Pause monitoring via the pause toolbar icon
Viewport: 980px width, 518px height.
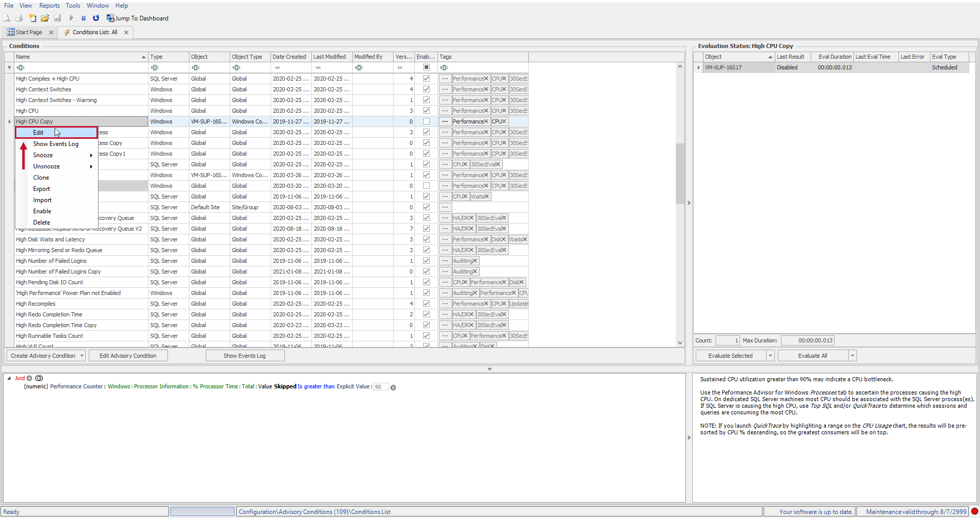click(83, 18)
